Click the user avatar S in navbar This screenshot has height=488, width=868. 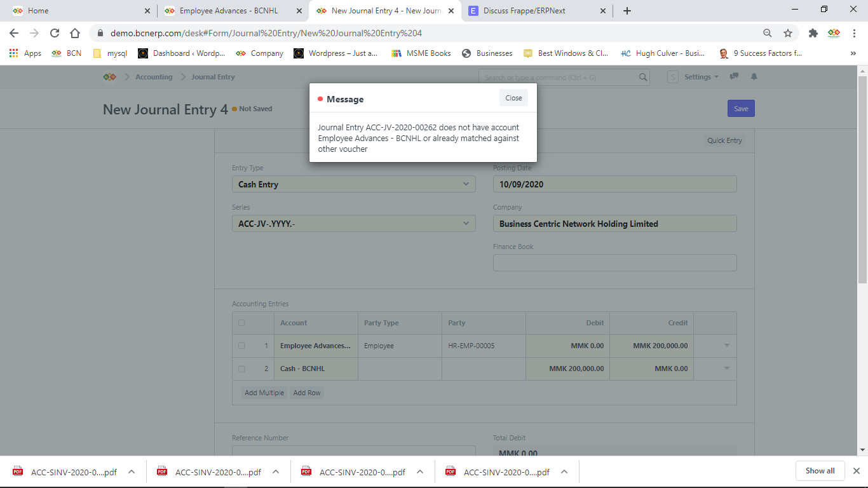click(673, 77)
